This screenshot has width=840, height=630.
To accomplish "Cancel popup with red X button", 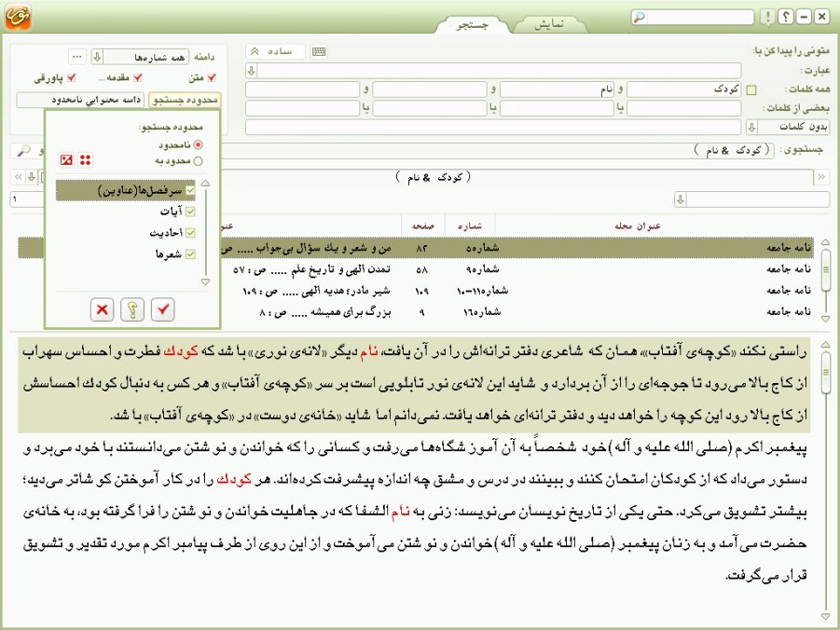I will (x=102, y=309).
